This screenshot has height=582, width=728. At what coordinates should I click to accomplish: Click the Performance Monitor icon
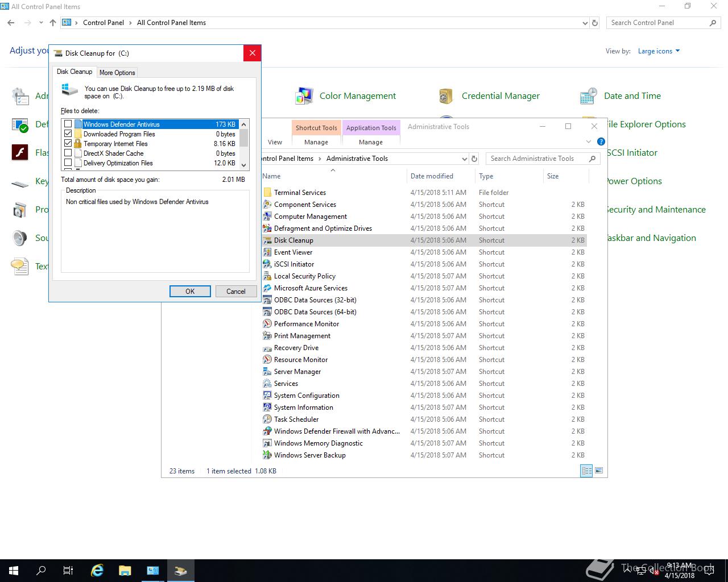267,324
